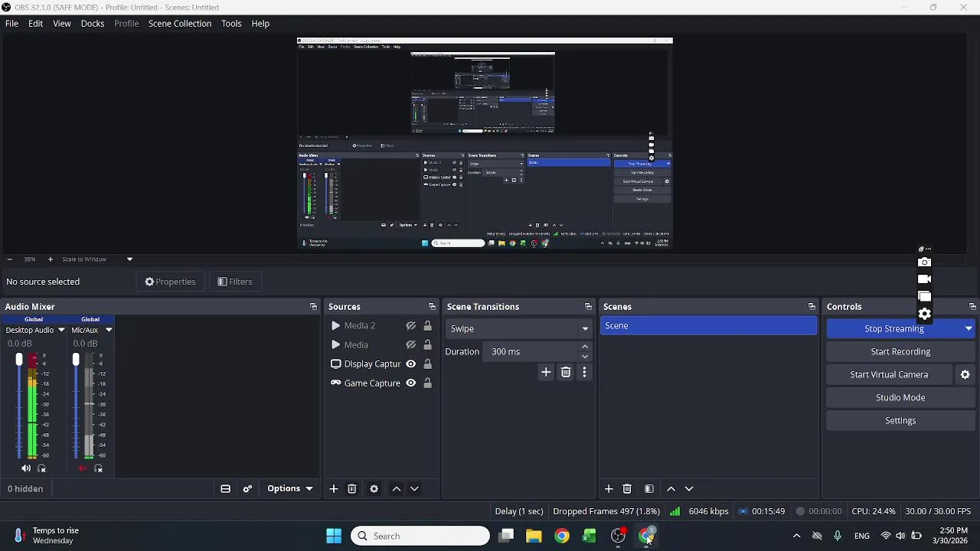The width and height of the screenshot is (980, 551).
Task: Open the Docks menu
Action: (93, 24)
